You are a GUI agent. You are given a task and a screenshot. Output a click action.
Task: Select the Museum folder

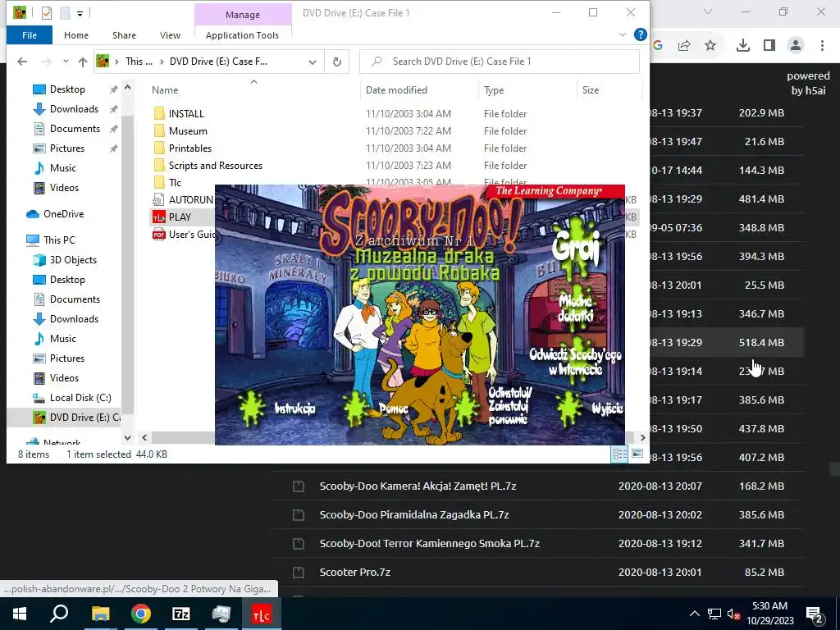tap(188, 130)
